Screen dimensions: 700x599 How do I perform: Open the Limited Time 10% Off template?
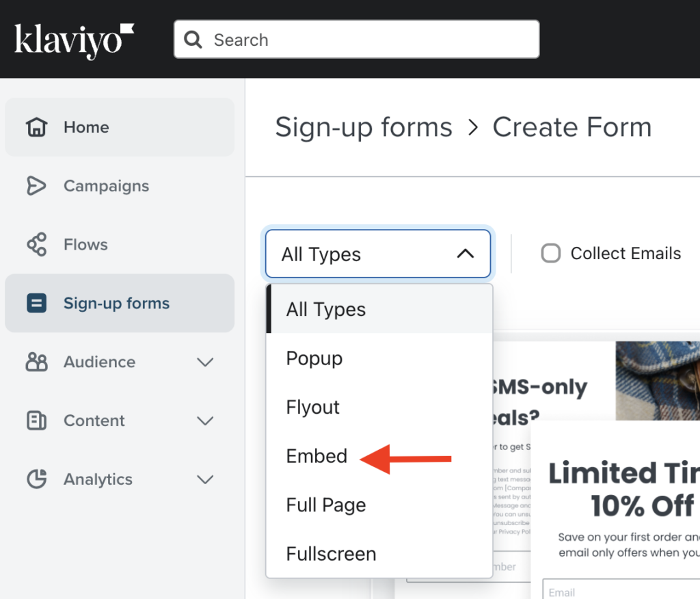click(616, 509)
